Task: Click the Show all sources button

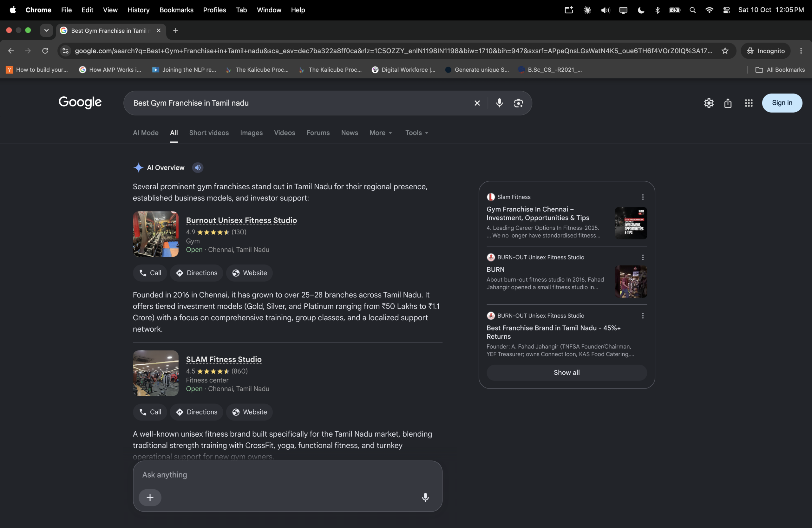Action: point(566,373)
